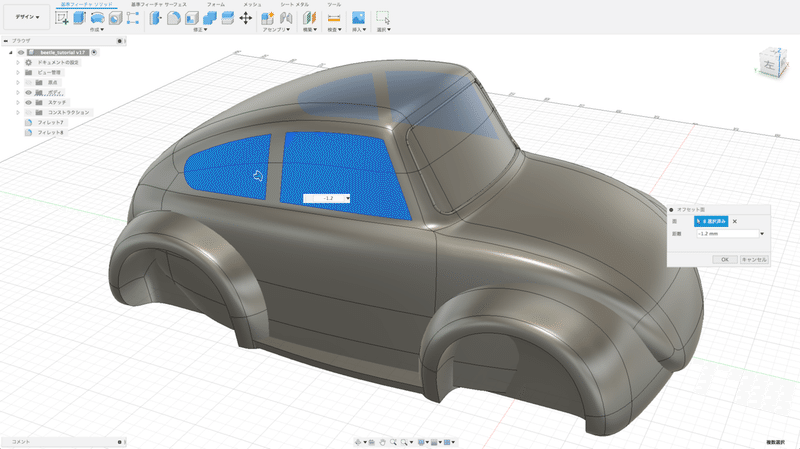The width and height of the screenshot is (800, 449).
Task: Toggle visibility eye of ボディ folder
Action: point(29,92)
